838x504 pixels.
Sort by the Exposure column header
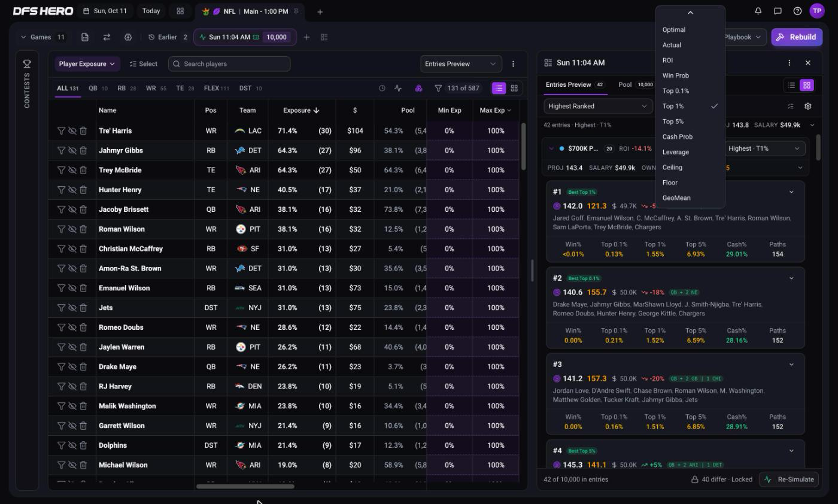[x=301, y=110]
